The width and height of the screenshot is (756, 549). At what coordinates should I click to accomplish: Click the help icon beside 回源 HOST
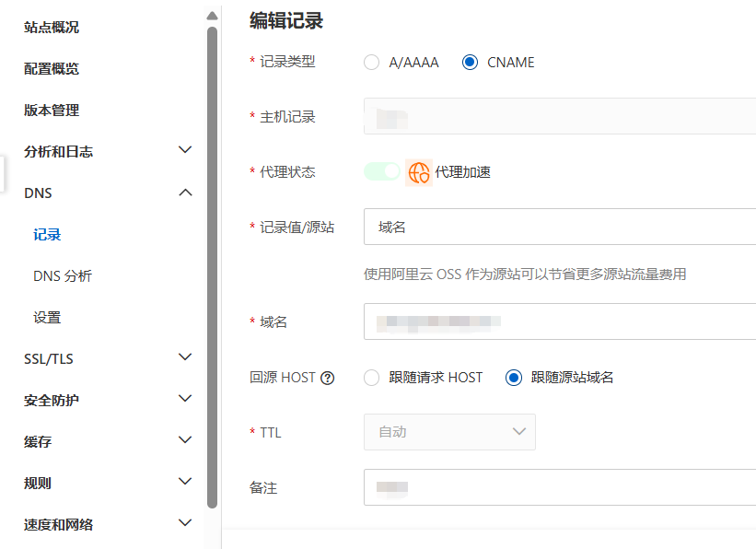pyautogui.click(x=327, y=378)
